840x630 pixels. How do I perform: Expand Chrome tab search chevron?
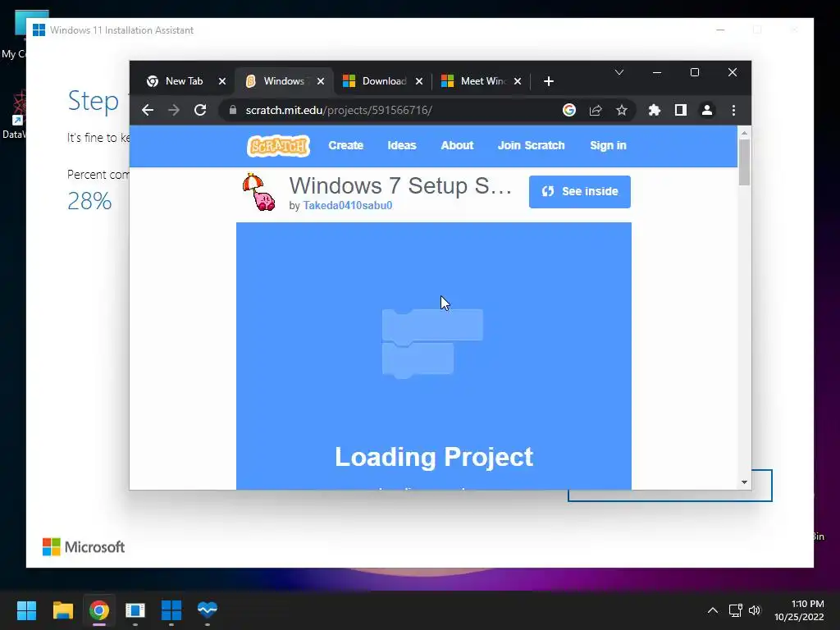tap(619, 72)
